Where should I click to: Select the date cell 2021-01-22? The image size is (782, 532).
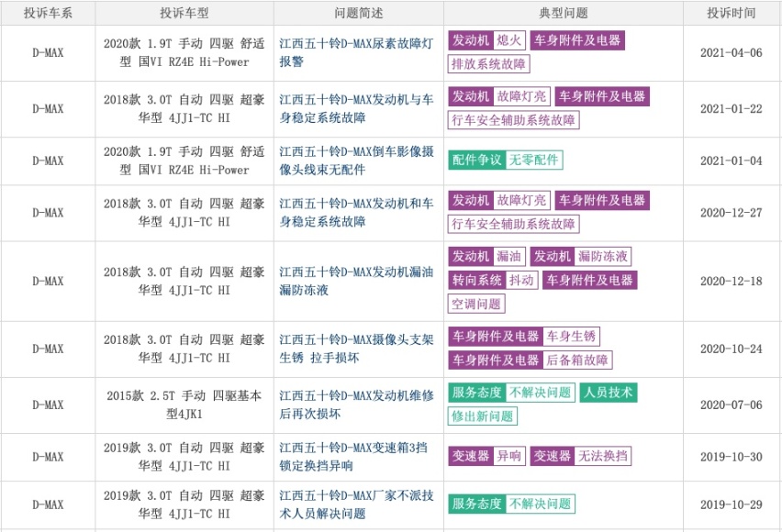(x=732, y=109)
